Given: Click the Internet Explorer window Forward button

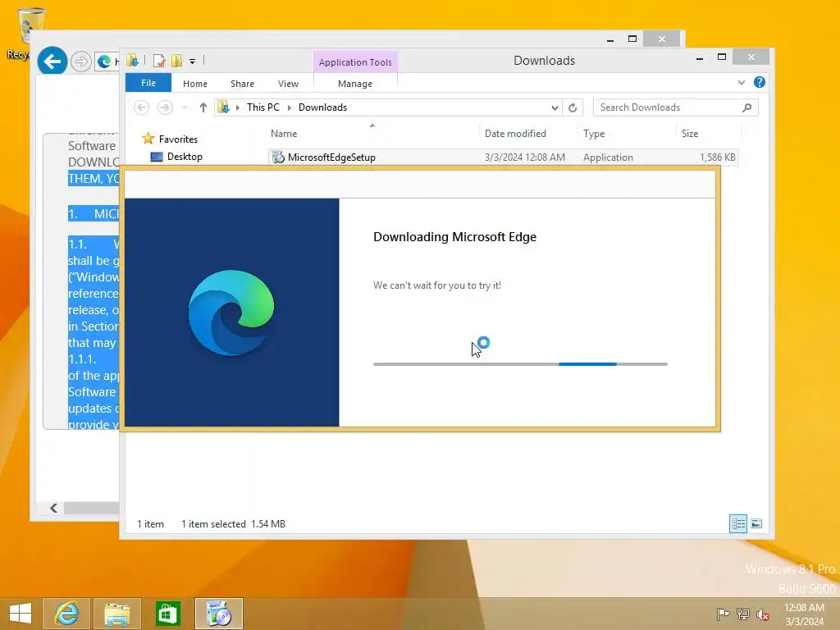Looking at the screenshot, I should [81, 62].
